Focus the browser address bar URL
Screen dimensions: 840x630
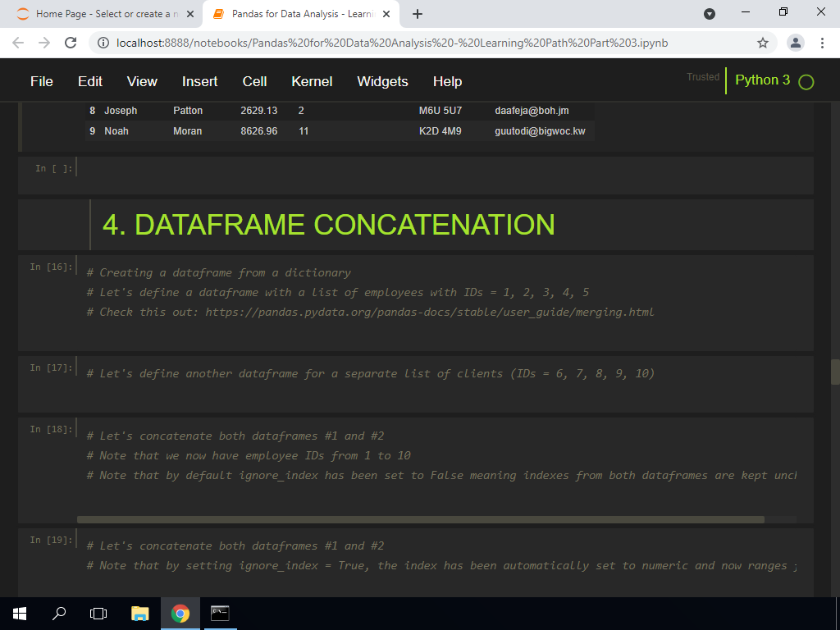click(x=392, y=43)
